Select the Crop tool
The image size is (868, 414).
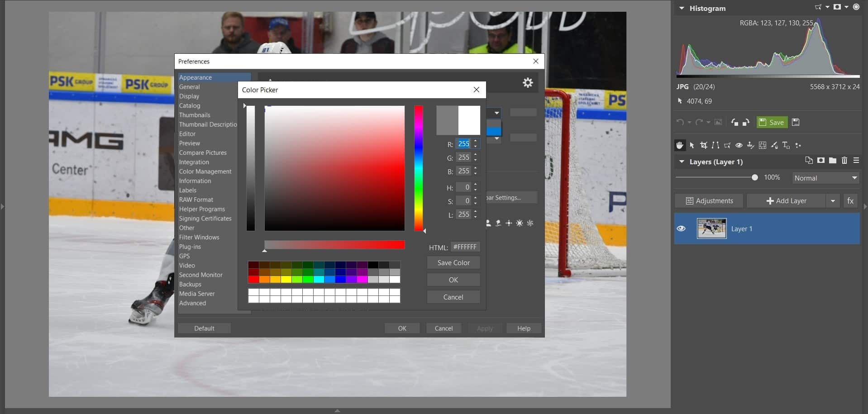703,145
